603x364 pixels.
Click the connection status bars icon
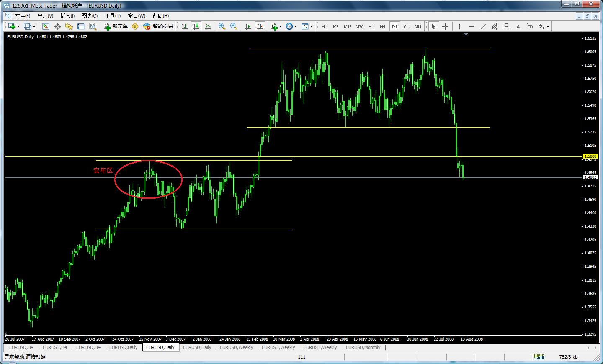tap(539, 357)
